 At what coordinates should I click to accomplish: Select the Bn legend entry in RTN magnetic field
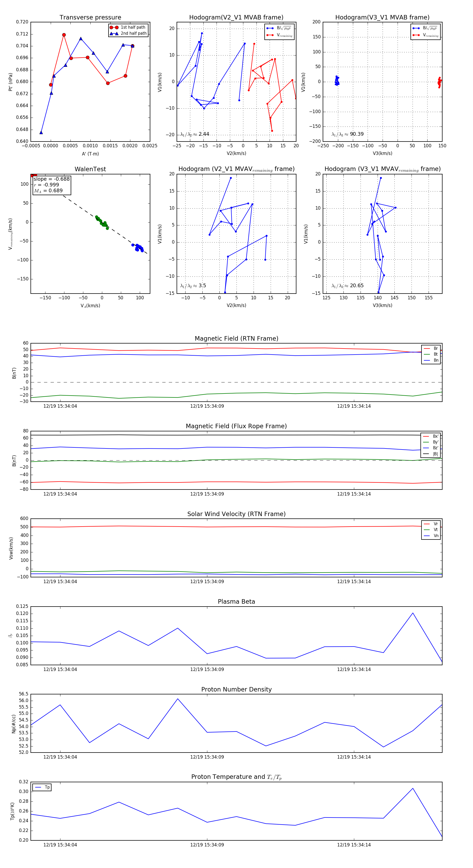coord(431,360)
